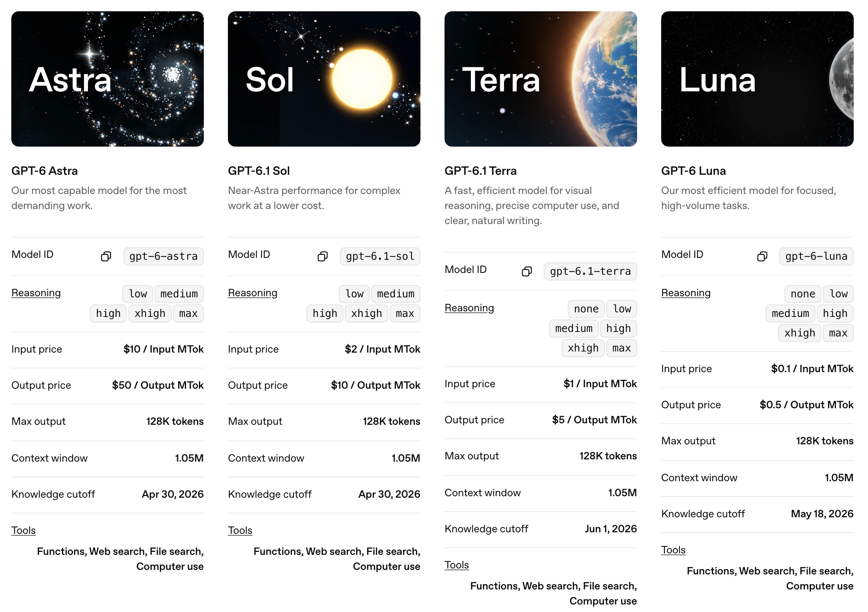The height and width of the screenshot is (612, 868).
Task: Copy the gpt-6-astra model ID
Action: click(106, 256)
